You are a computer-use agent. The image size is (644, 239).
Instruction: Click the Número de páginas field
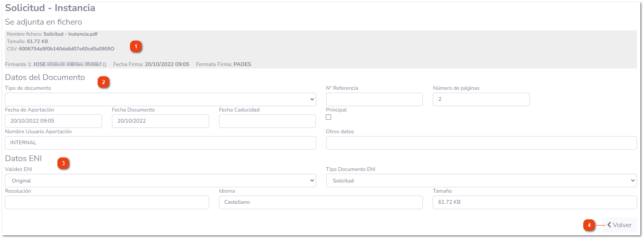[x=481, y=99]
